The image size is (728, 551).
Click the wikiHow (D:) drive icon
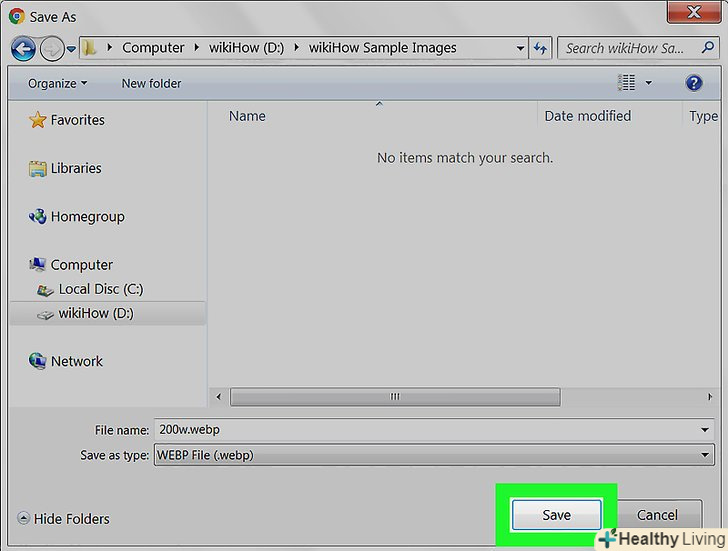pyautogui.click(x=46, y=315)
